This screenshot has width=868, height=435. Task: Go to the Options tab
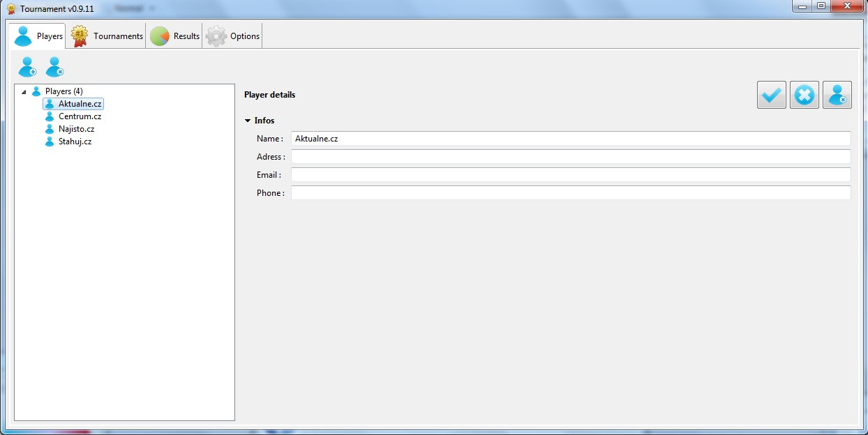click(x=232, y=36)
